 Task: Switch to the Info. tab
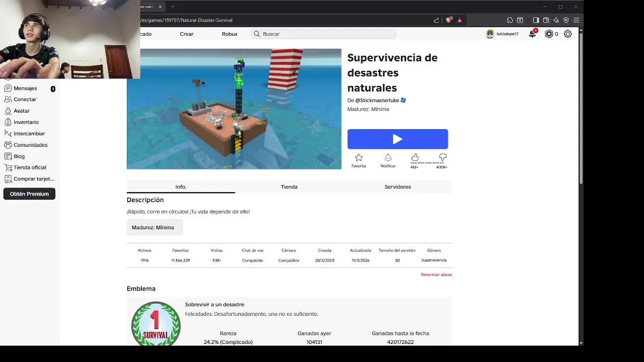point(181,187)
